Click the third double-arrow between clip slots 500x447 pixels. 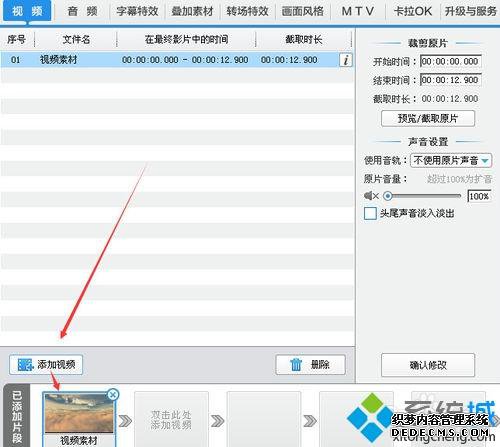point(310,421)
